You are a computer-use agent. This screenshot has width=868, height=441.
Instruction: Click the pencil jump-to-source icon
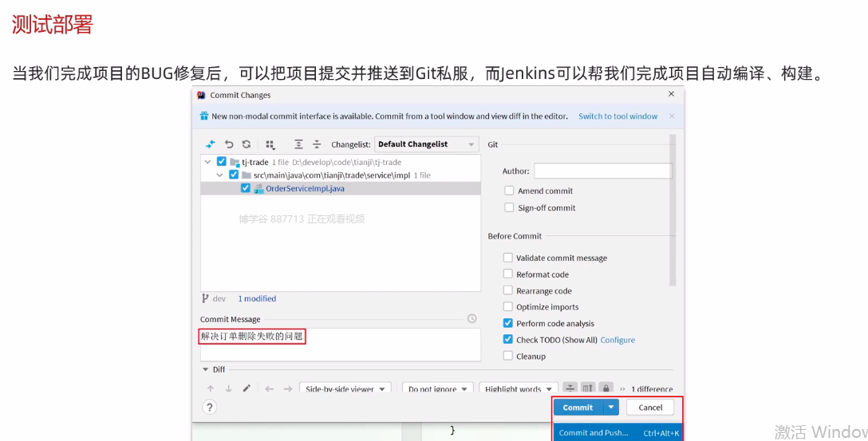[247, 389]
